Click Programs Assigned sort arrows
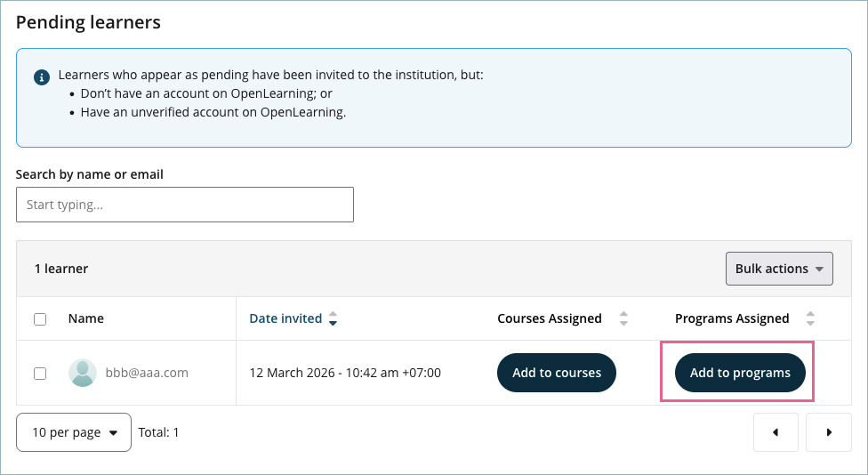 coord(810,318)
